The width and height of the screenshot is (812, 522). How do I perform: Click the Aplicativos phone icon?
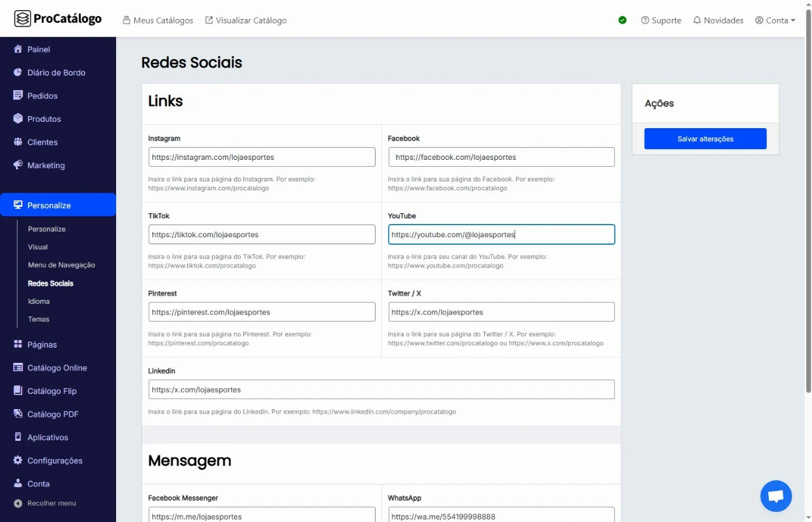pyautogui.click(x=18, y=437)
